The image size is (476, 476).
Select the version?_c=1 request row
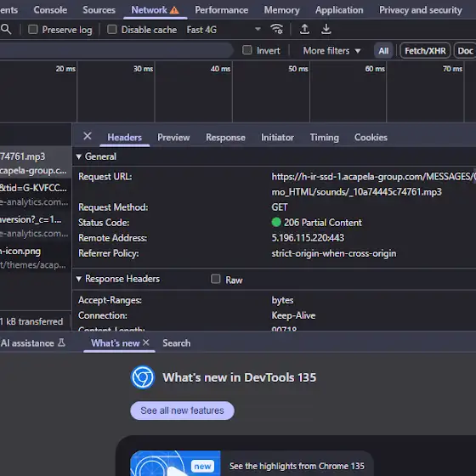click(x=36, y=226)
